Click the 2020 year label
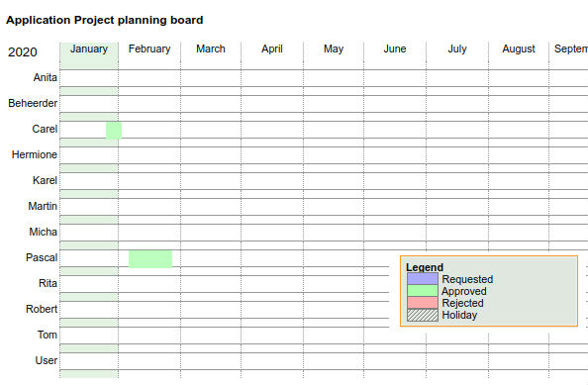Image resolution: width=588 pixels, height=385 pixels. coord(23,51)
